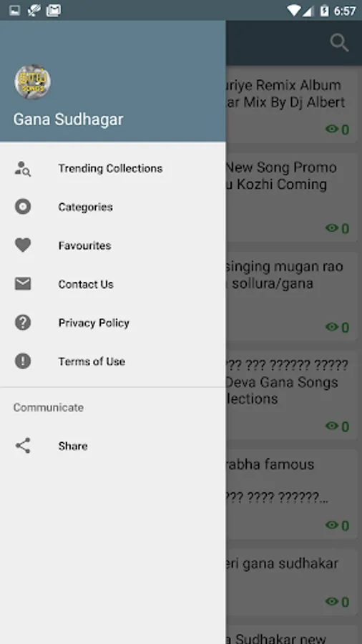Tap the Share icon under Communicate
Image resolution: width=362 pixels, height=644 pixels.
(x=23, y=446)
